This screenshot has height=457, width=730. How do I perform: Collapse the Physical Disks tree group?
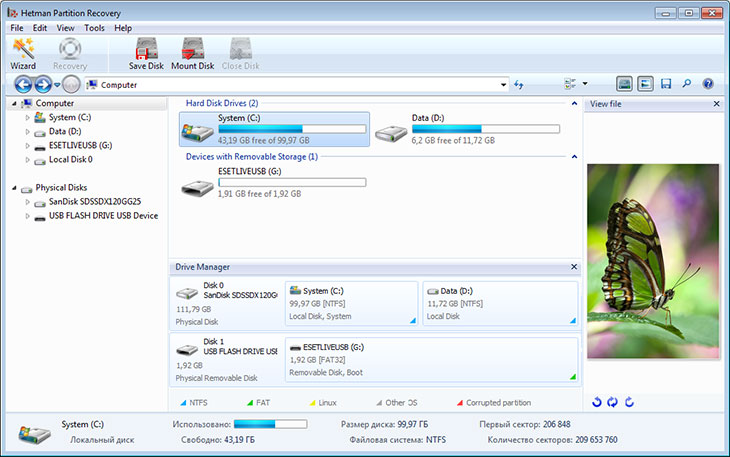pos(15,188)
